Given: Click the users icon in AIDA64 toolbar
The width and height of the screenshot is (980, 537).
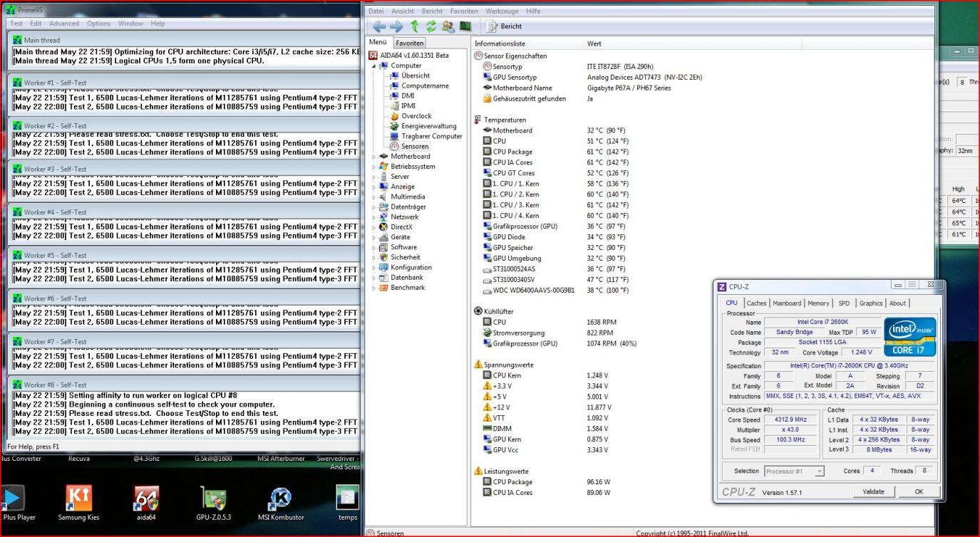Looking at the screenshot, I should pos(448,26).
